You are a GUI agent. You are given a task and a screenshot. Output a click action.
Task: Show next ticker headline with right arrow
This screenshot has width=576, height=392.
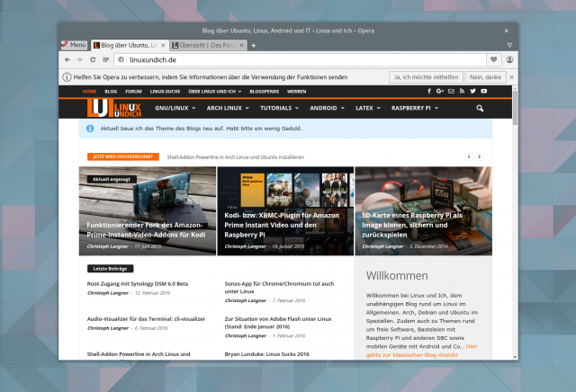tap(480, 156)
